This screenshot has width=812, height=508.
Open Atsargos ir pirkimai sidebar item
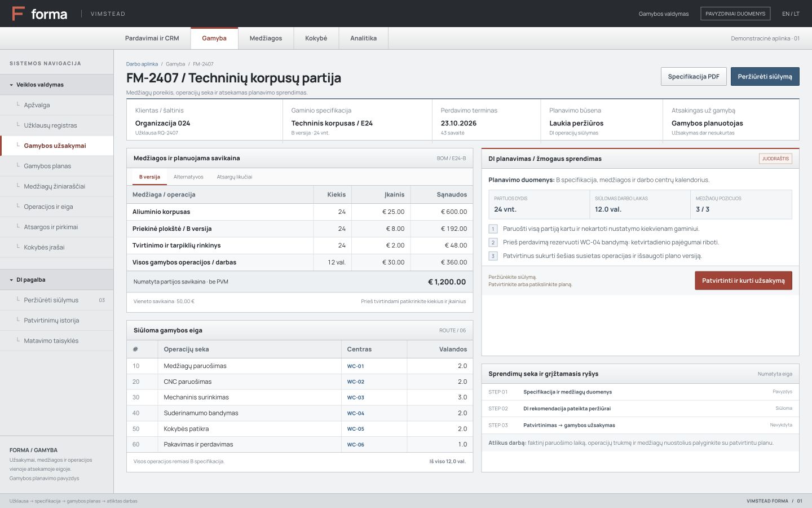click(x=56, y=227)
